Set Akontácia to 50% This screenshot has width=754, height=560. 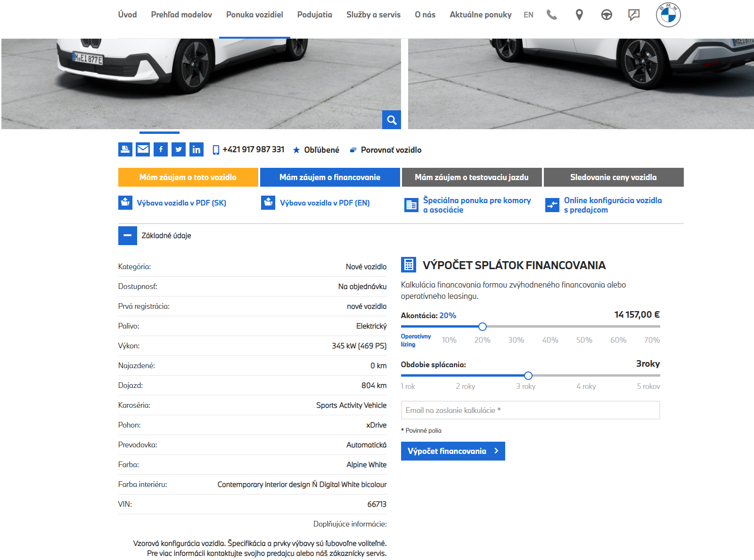(x=584, y=340)
